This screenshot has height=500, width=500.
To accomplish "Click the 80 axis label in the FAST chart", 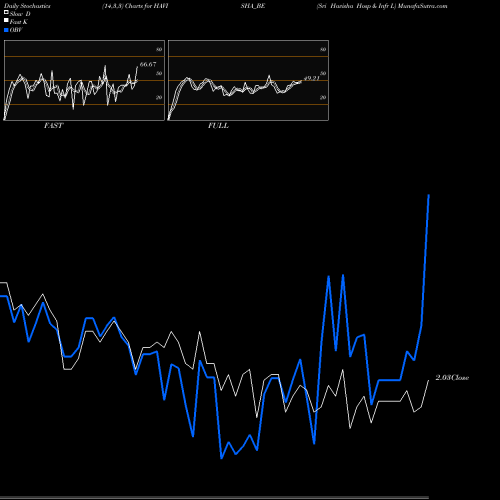I will (159, 49).
